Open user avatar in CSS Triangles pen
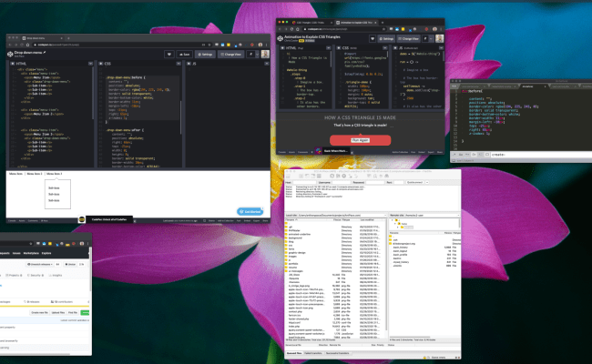 pos(440,38)
